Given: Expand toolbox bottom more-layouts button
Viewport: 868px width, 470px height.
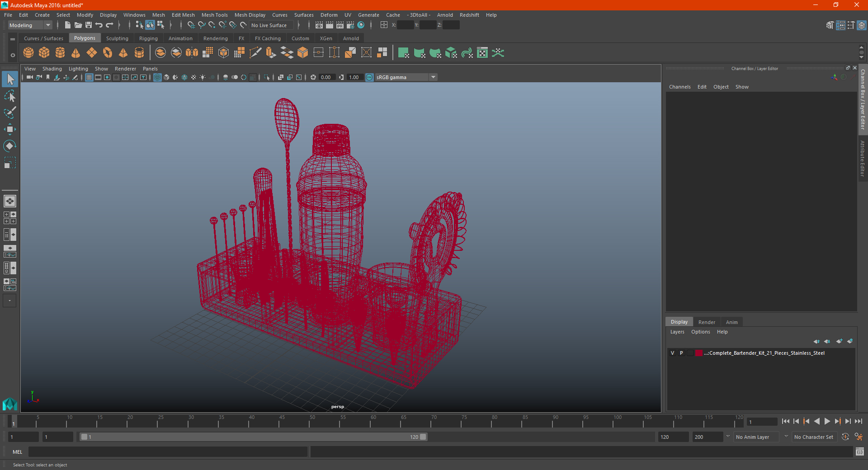Looking at the screenshot, I should (9, 301).
